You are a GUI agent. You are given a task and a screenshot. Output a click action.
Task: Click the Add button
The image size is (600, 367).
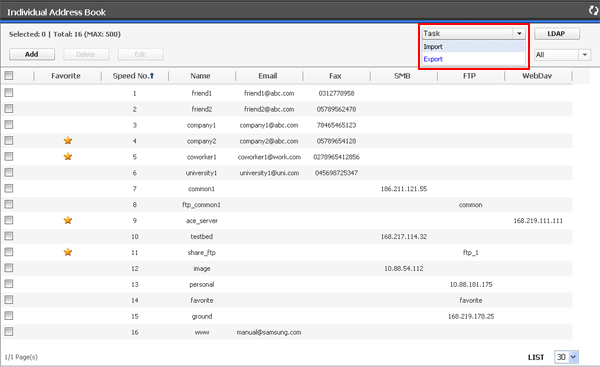[x=32, y=54]
